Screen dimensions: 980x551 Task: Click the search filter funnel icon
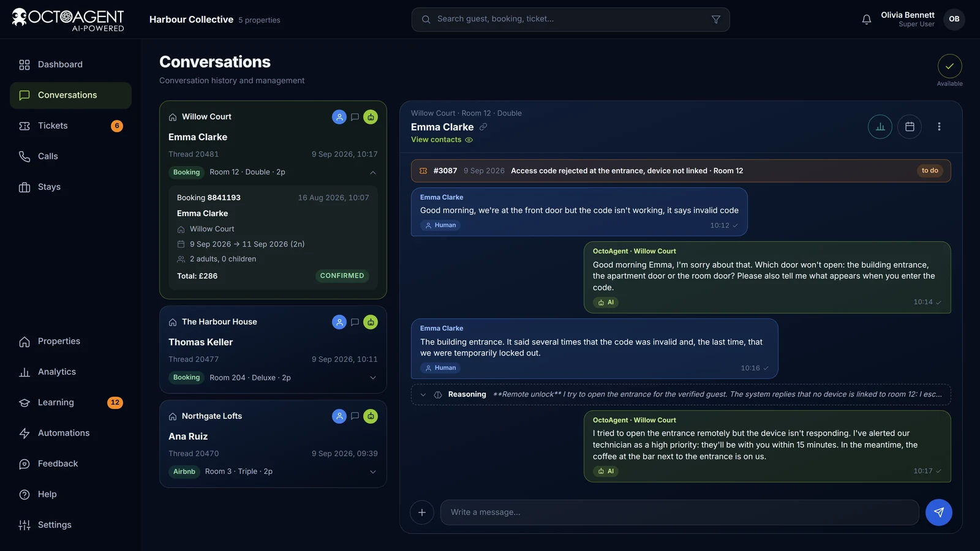pyautogui.click(x=715, y=20)
